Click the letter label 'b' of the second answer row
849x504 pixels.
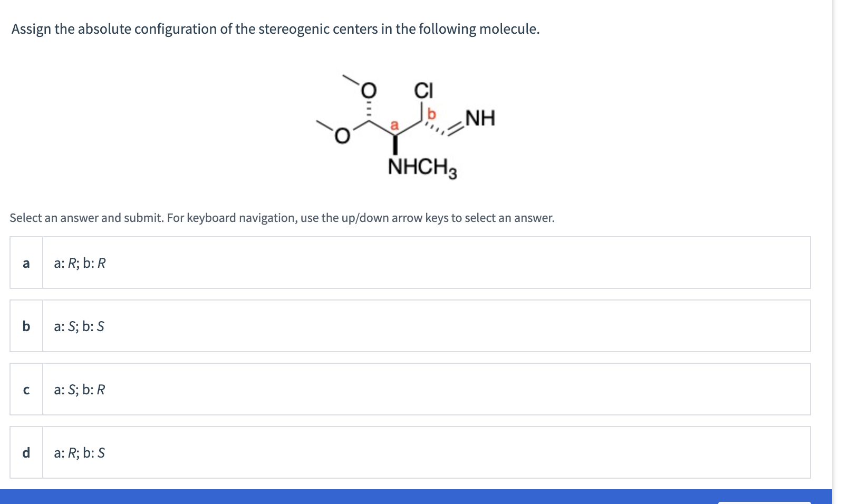26,326
